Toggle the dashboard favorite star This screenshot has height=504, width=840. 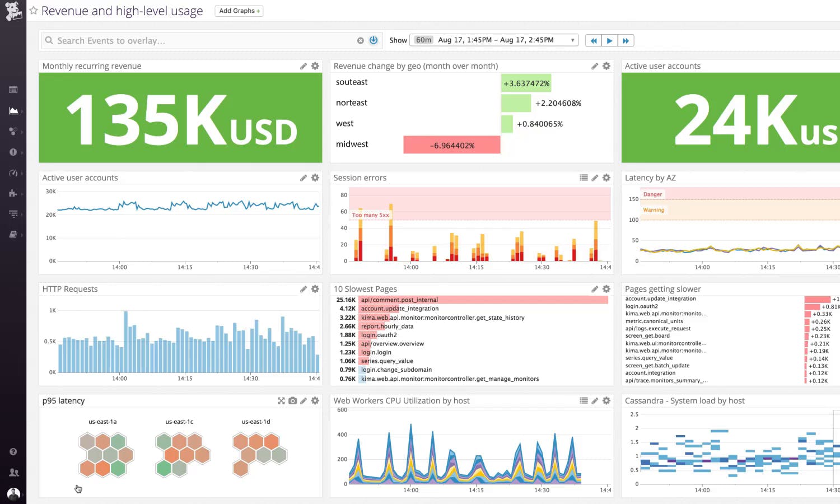(33, 10)
